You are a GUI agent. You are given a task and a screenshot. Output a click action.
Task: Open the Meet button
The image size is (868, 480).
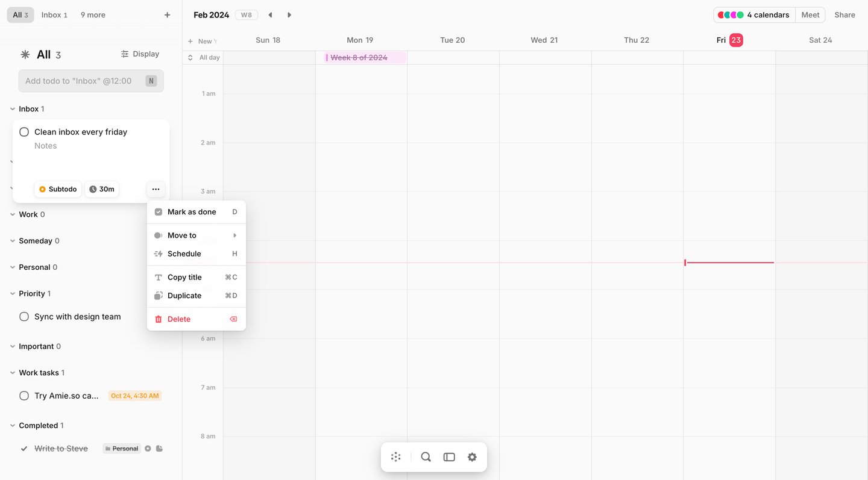(x=810, y=14)
